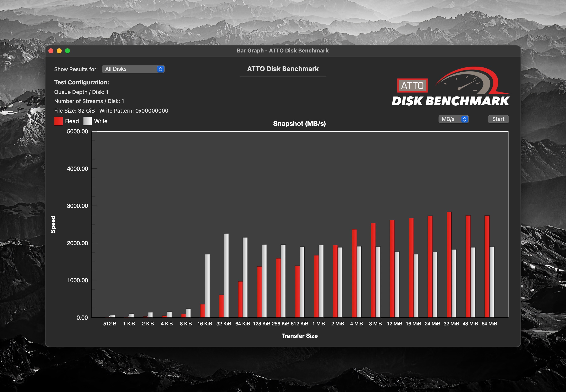Click the white Write bar at 32 KiB

[x=226, y=275]
